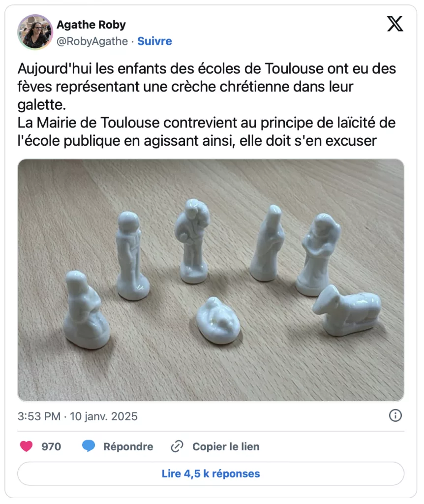Click the baby figurine in photo

tap(218, 321)
